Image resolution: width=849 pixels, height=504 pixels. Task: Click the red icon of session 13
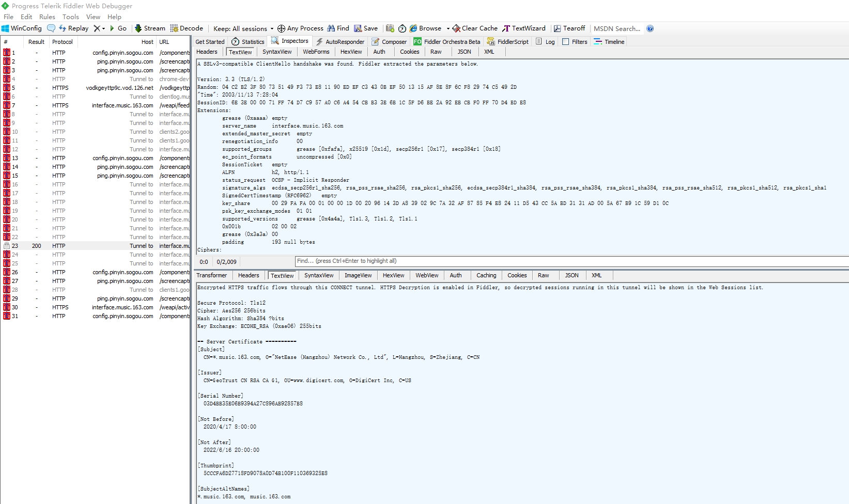tap(7, 158)
